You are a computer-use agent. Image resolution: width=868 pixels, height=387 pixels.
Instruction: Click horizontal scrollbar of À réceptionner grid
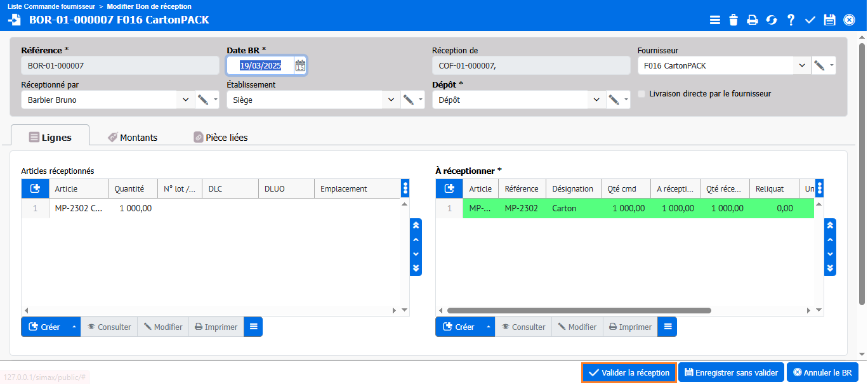click(579, 311)
